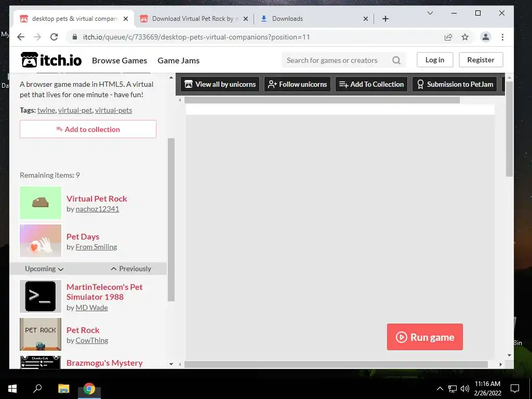Open the virtual-pet tag
Screen dimensions: 532x399
tap(75, 110)
